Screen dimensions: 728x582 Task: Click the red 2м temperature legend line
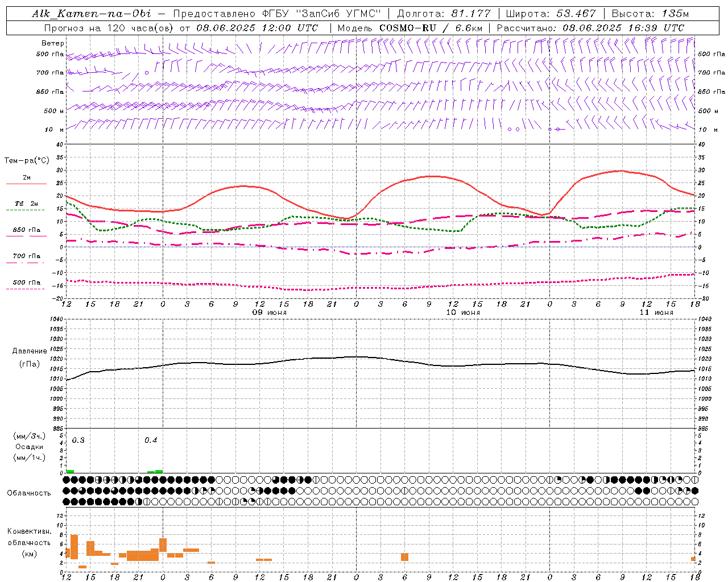(26, 184)
